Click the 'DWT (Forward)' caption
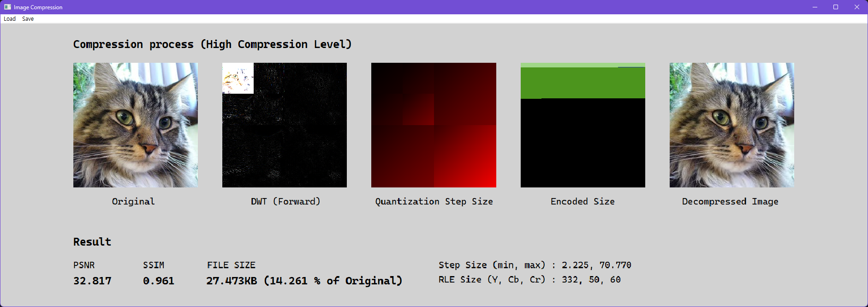868x307 pixels. click(285, 201)
